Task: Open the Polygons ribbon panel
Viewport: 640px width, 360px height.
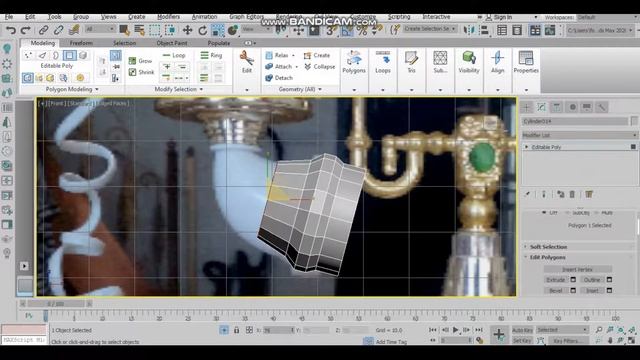Action: click(x=354, y=62)
